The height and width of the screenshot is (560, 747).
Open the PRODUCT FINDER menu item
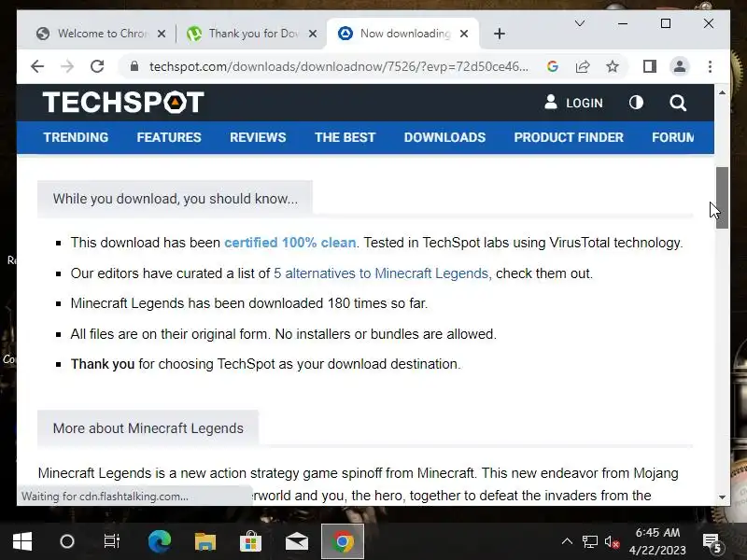569,137
